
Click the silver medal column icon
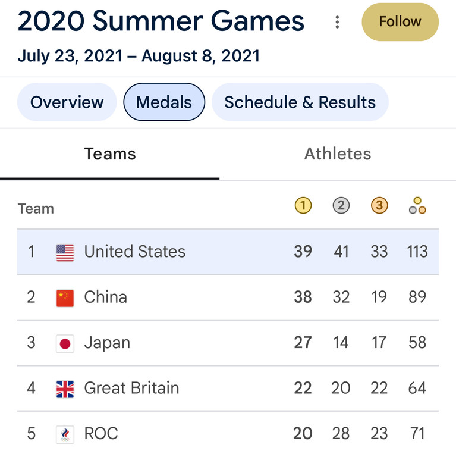(341, 205)
